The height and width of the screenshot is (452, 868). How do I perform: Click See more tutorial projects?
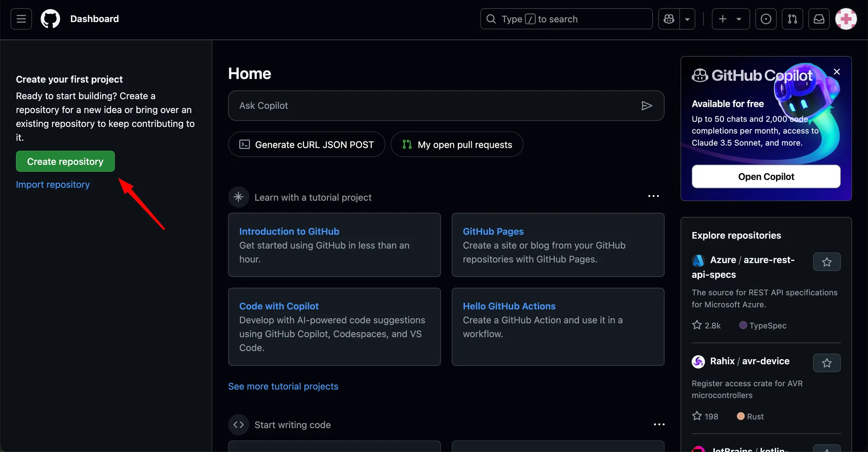coord(283,386)
